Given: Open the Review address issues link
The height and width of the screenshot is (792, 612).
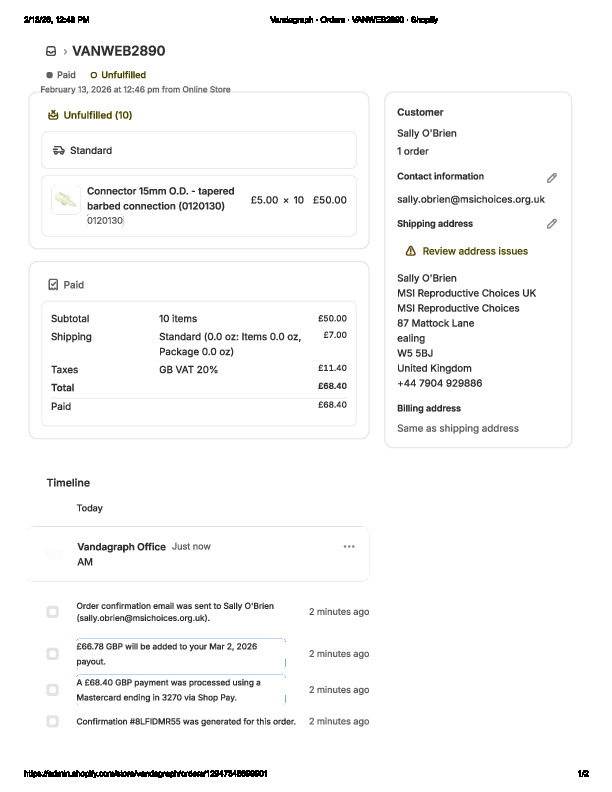Looking at the screenshot, I should [475, 252].
